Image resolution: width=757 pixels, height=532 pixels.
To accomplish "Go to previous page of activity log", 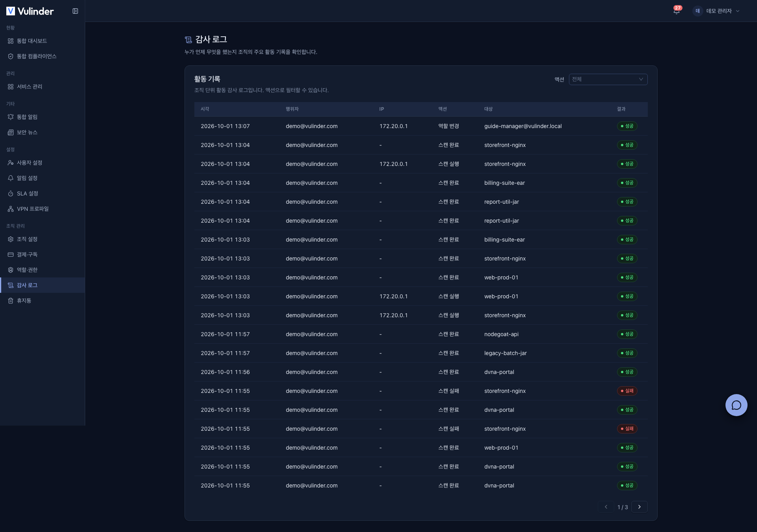I will pyautogui.click(x=606, y=507).
